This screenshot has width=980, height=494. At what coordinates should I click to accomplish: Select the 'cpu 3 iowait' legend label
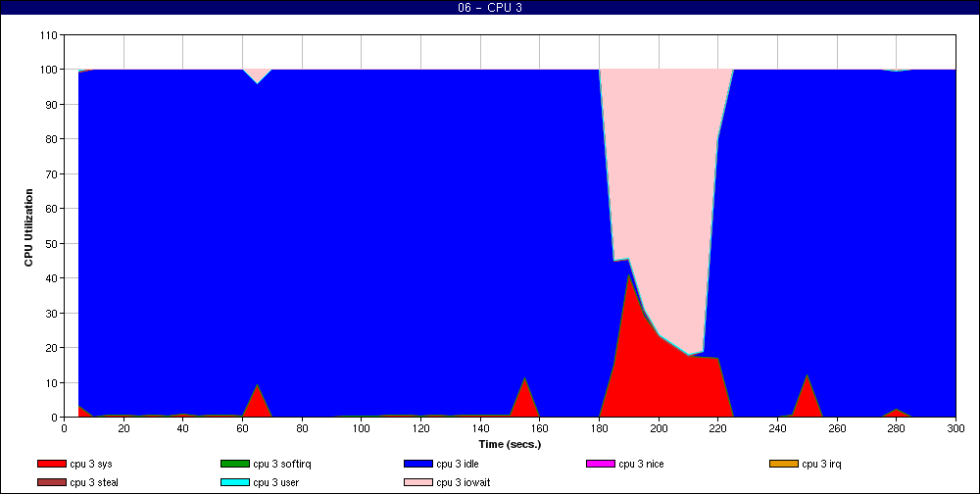click(x=464, y=483)
